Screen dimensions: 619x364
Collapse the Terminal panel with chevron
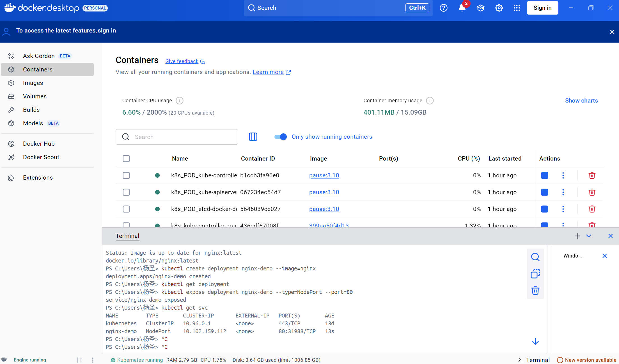click(x=588, y=236)
